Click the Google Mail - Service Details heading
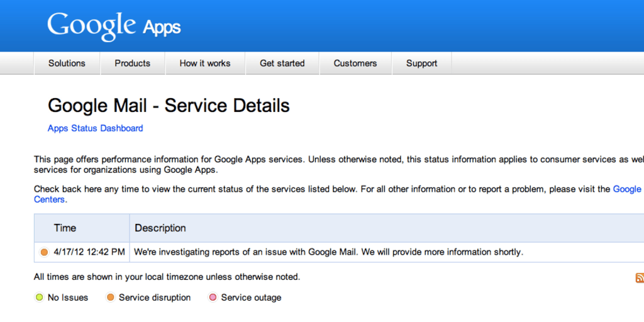This screenshot has height=322, width=644. (169, 105)
